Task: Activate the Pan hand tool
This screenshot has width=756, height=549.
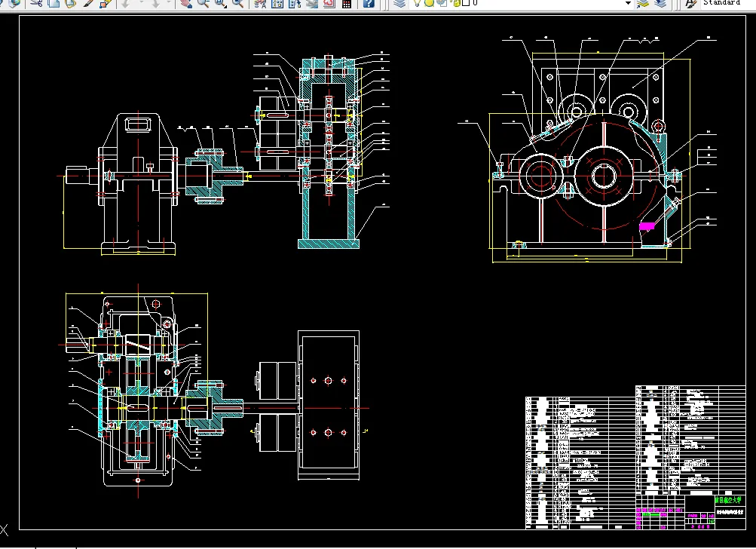Action: (x=185, y=3)
